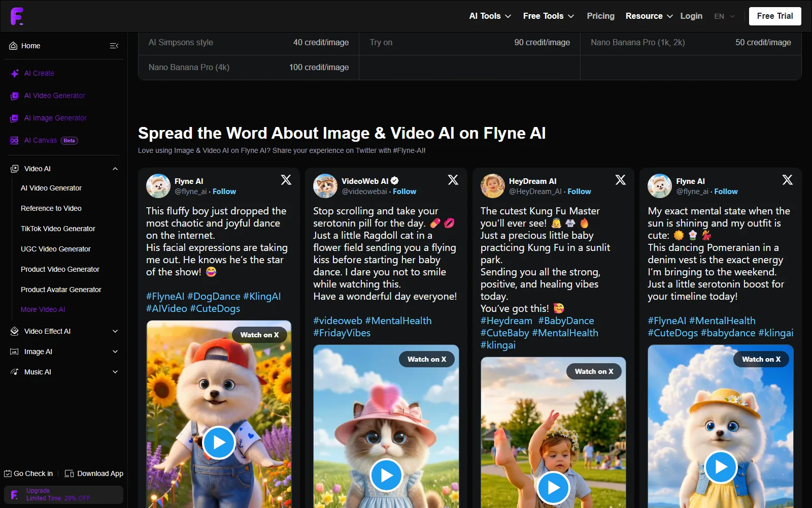Click the #BabyDance hashtag
Viewport: 812px width, 508px height.
[566, 321]
